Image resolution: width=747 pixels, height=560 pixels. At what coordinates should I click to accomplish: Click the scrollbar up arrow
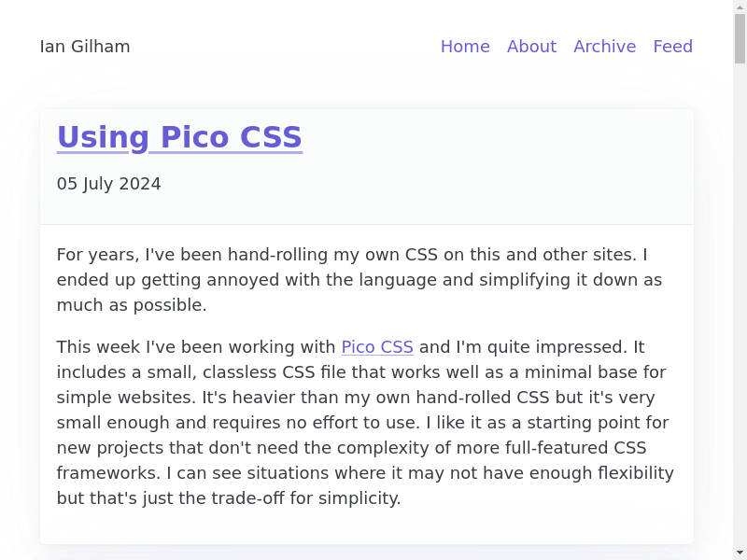[740, 7]
